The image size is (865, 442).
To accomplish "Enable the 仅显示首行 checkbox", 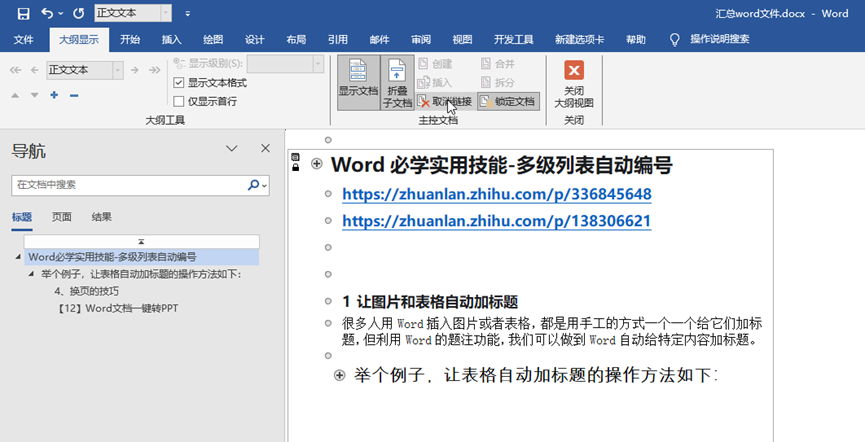I will click(x=179, y=101).
